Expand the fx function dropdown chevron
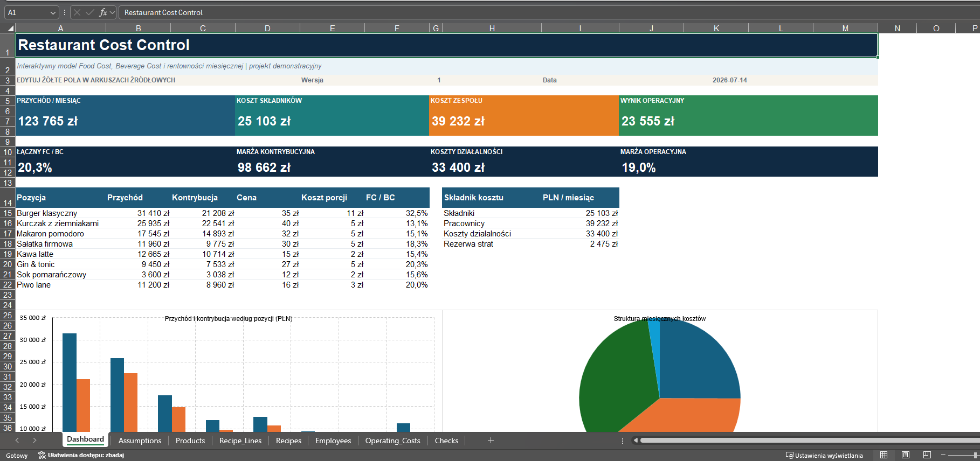 click(x=112, y=12)
